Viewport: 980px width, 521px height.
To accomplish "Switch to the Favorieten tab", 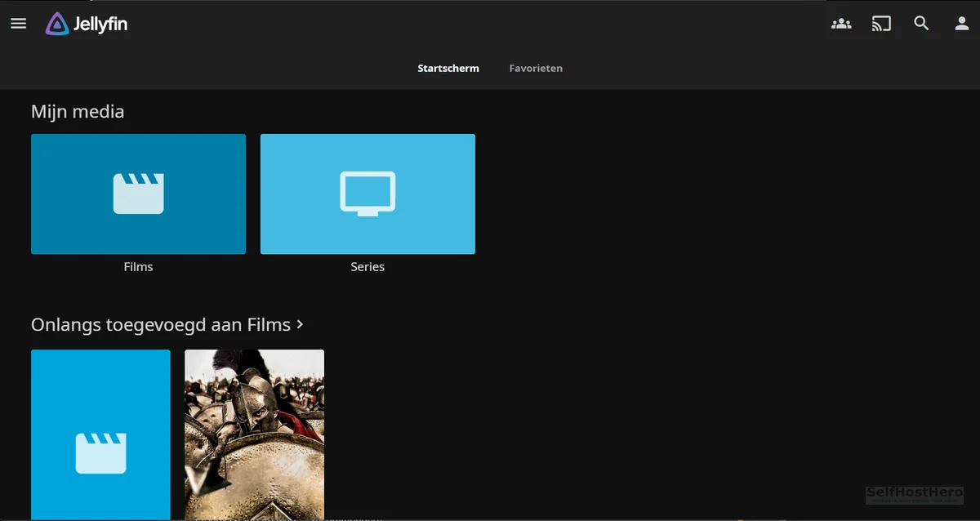I will [536, 69].
